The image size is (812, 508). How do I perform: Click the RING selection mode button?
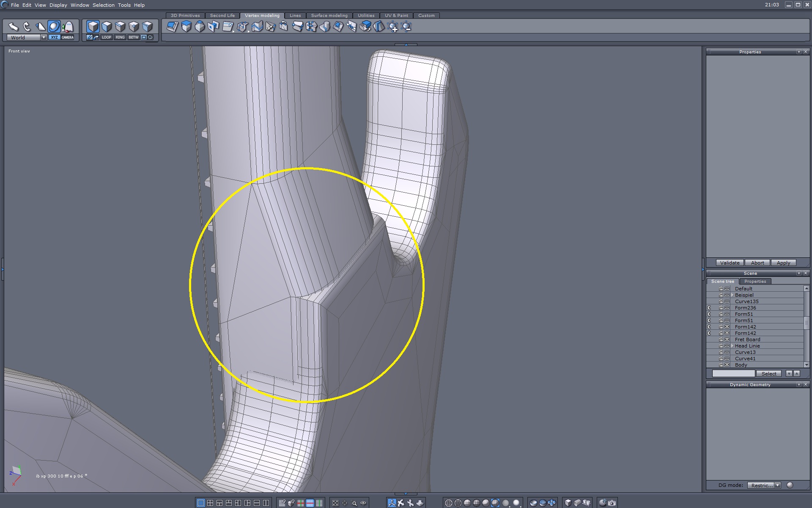[x=120, y=37]
